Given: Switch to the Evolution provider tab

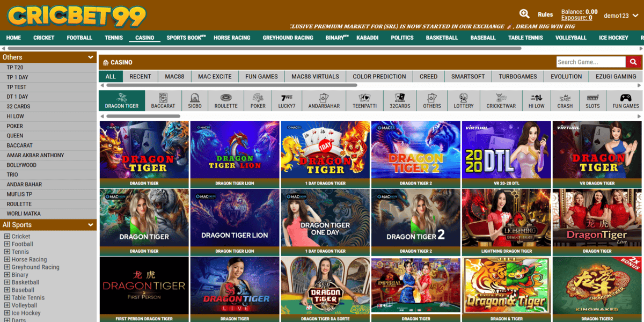Looking at the screenshot, I should (x=566, y=77).
